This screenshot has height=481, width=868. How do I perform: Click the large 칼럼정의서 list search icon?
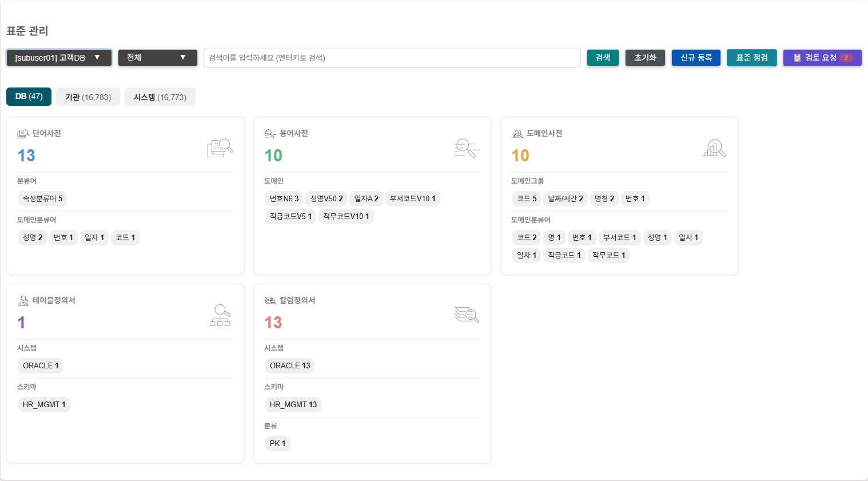(467, 315)
